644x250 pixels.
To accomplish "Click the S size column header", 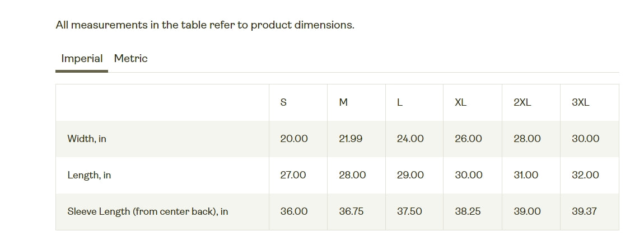I will click(283, 102).
